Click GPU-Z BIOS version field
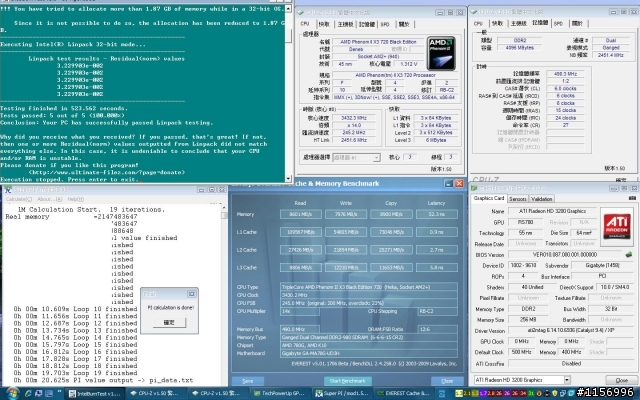 coord(565,255)
